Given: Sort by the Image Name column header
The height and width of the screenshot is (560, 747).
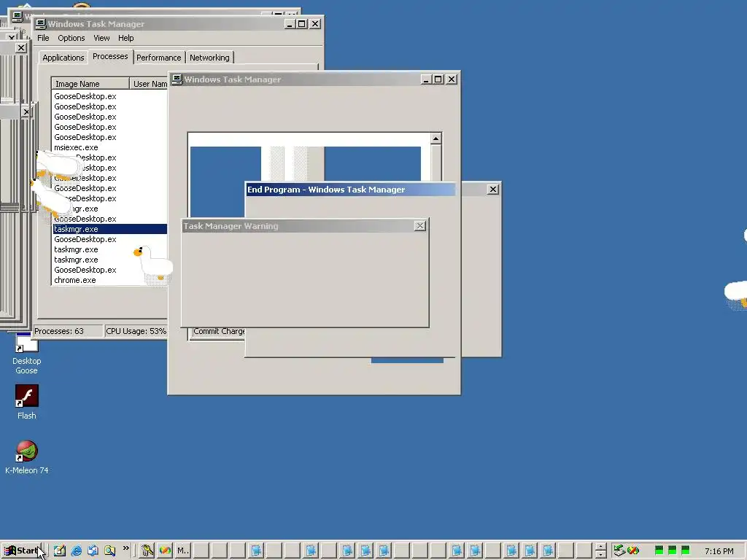Looking at the screenshot, I should click(90, 84).
